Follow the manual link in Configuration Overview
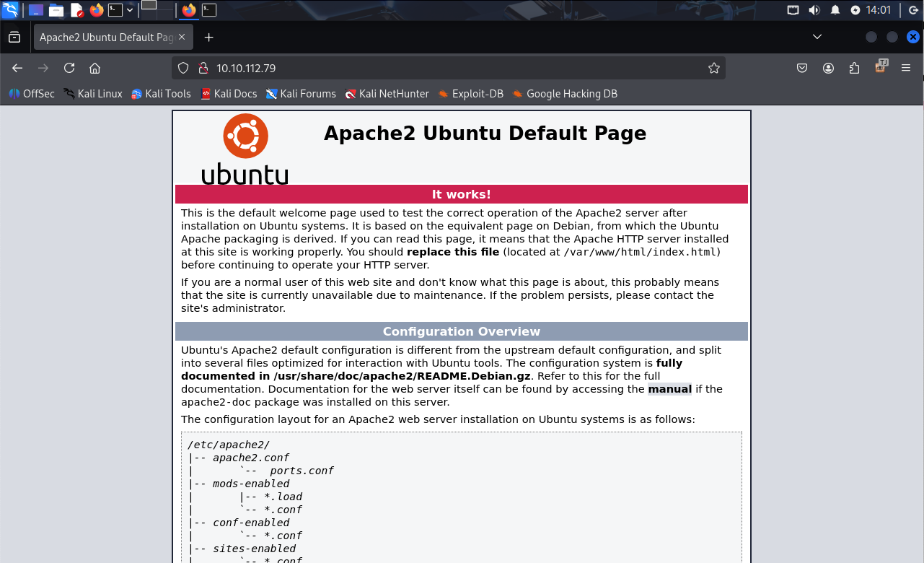The width and height of the screenshot is (924, 563). tap(669, 389)
